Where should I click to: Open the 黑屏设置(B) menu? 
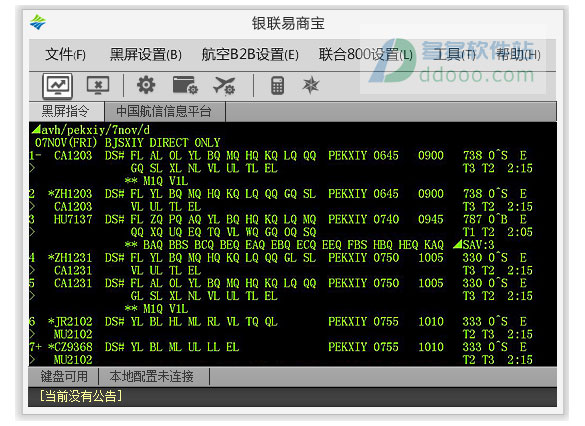tap(146, 55)
